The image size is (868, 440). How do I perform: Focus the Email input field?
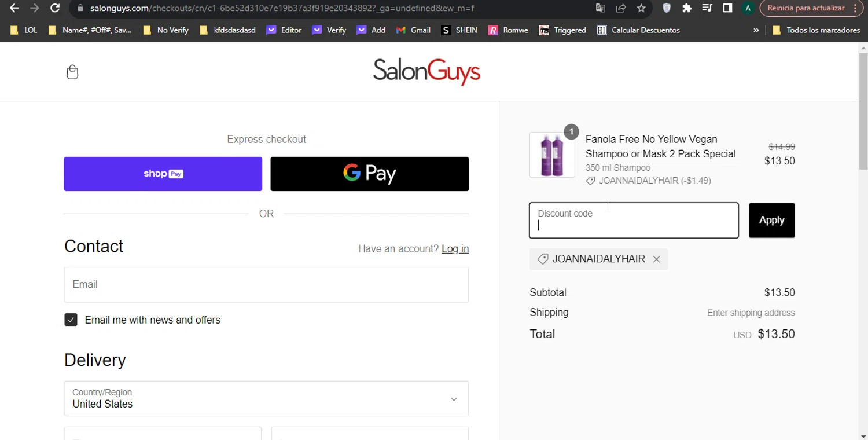[x=266, y=285]
